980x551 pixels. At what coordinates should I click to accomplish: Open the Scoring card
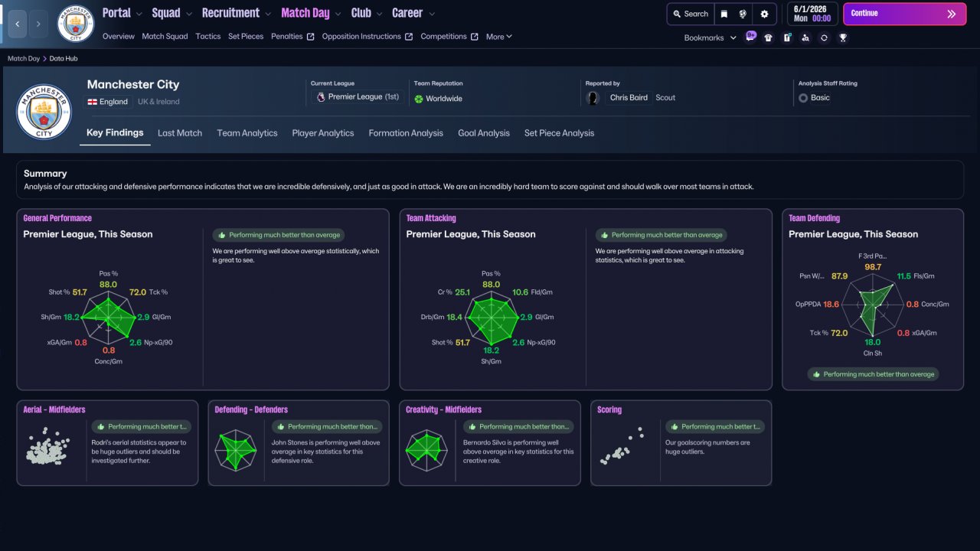click(x=681, y=443)
